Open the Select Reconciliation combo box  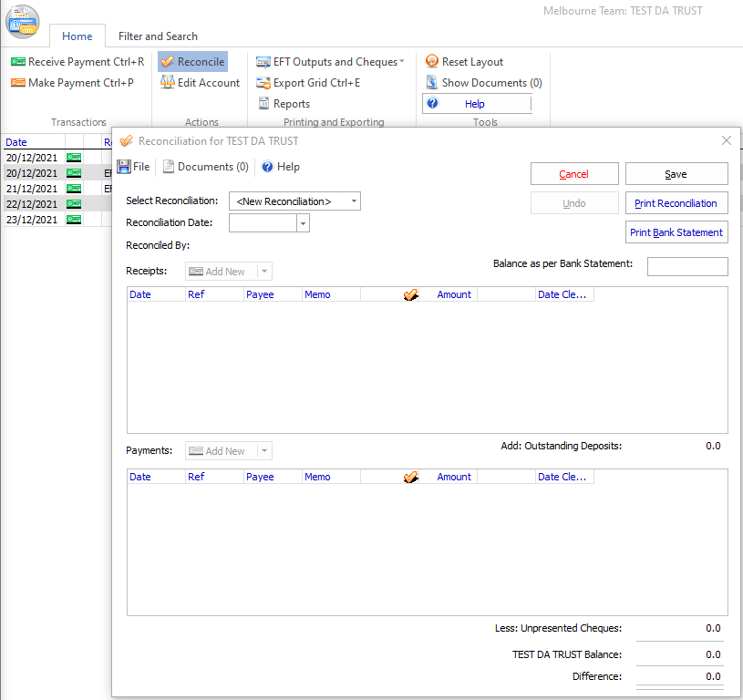coord(294,201)
